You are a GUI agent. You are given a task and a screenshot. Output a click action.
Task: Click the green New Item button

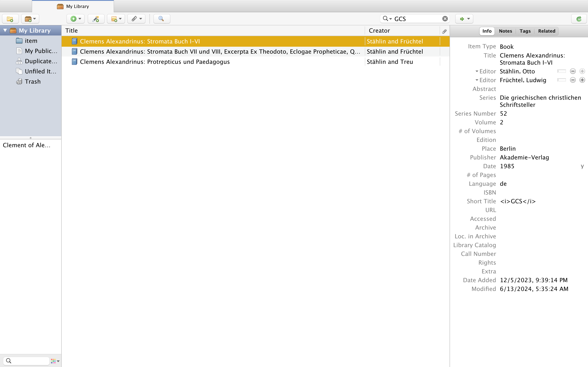[75, 19]
